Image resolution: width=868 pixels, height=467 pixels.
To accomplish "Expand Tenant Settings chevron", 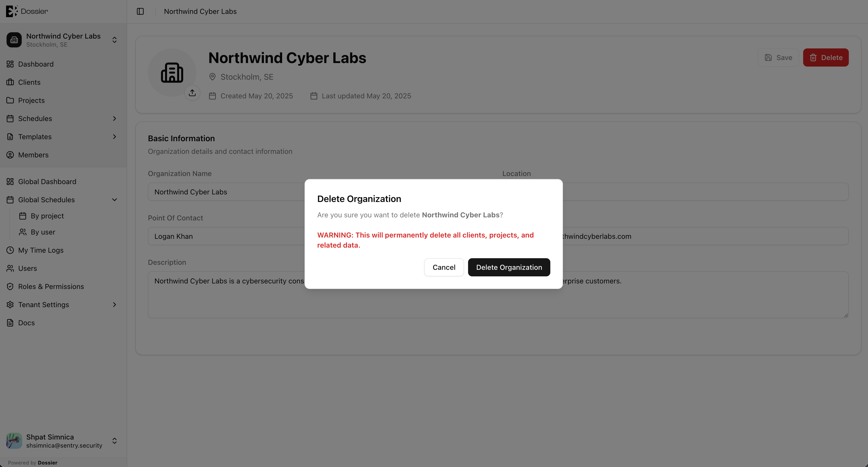I will tap(115, 305).
